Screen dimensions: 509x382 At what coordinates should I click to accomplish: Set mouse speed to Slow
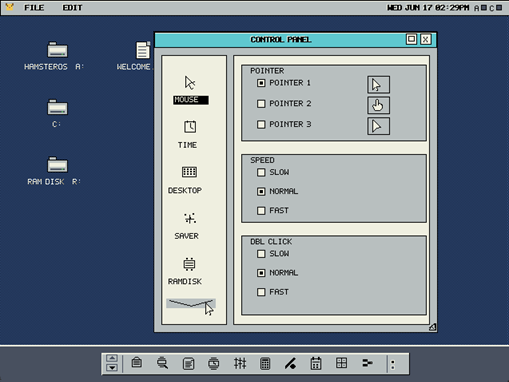tap(261, 172)
